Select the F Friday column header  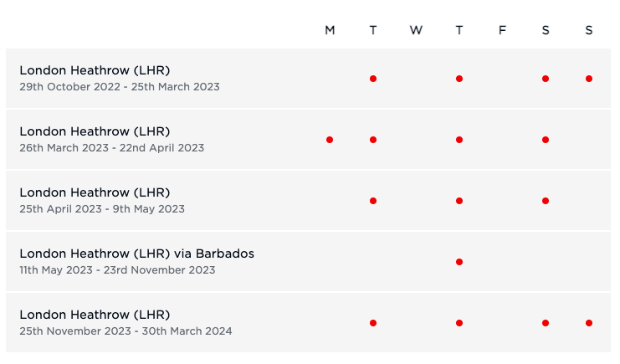click(x=502, y=30)
